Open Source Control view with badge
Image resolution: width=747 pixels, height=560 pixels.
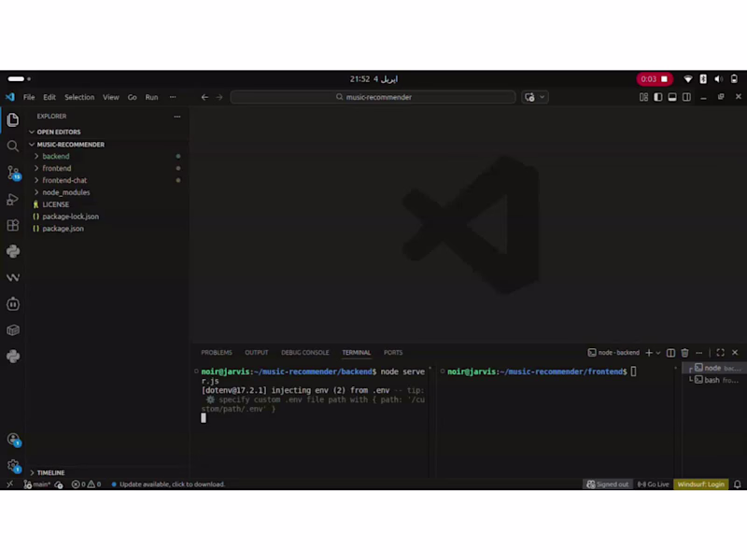(x=13, y=173)
